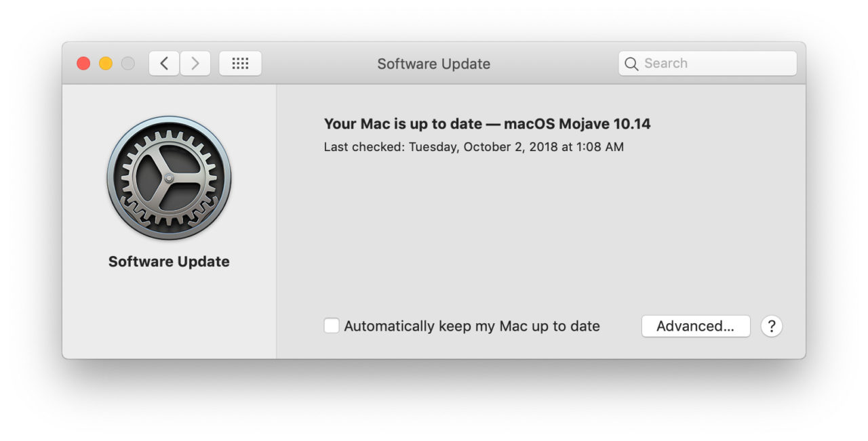The height and width of the screenshot is (441, 868).
Task: Click the Software Update gear icon
Action: (169, 177)
